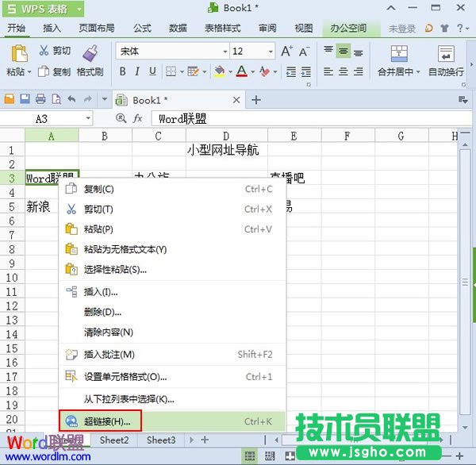Viewport: 476px width, 465px height.
Task: Toggle top vertical align
Action: [328, 51]
